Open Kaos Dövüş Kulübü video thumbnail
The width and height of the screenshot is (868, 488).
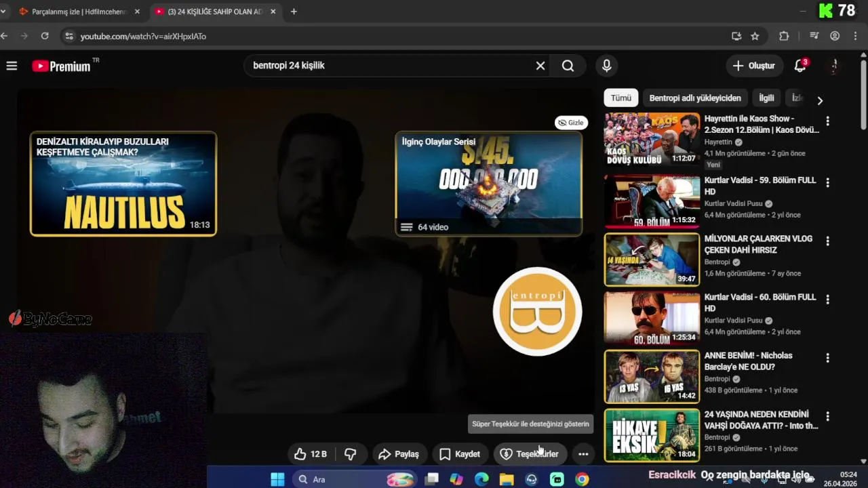pos(652,140)
